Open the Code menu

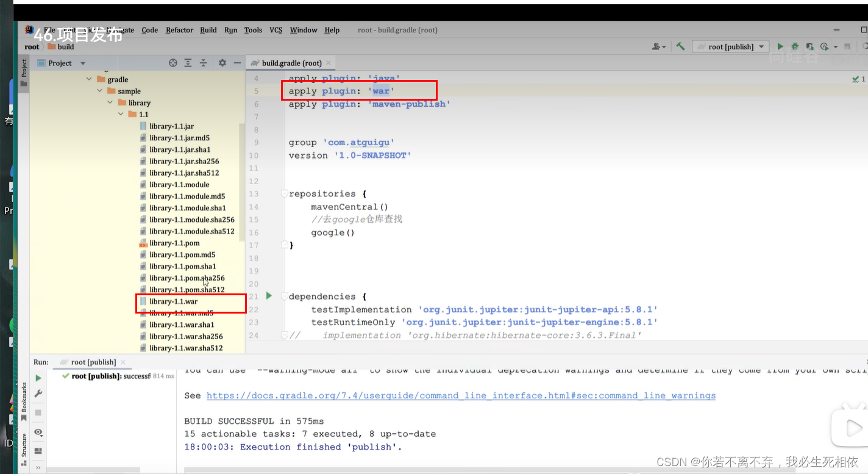point(149,30)
